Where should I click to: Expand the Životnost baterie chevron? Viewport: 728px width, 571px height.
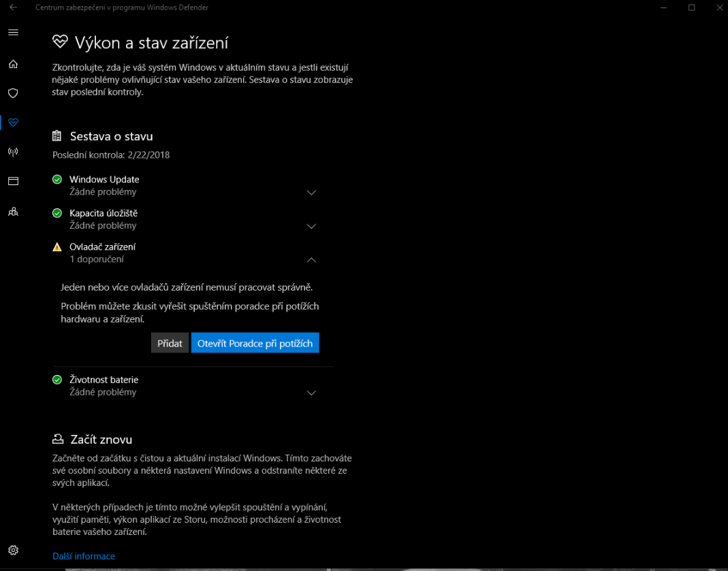coord(311,393)
